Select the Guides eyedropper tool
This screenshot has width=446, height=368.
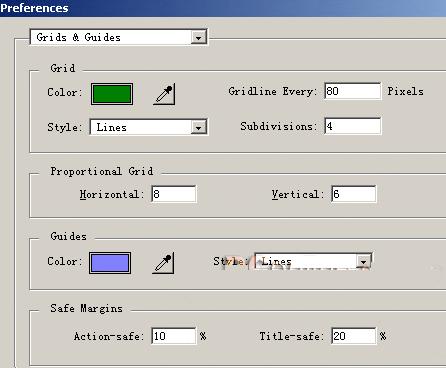163,263
